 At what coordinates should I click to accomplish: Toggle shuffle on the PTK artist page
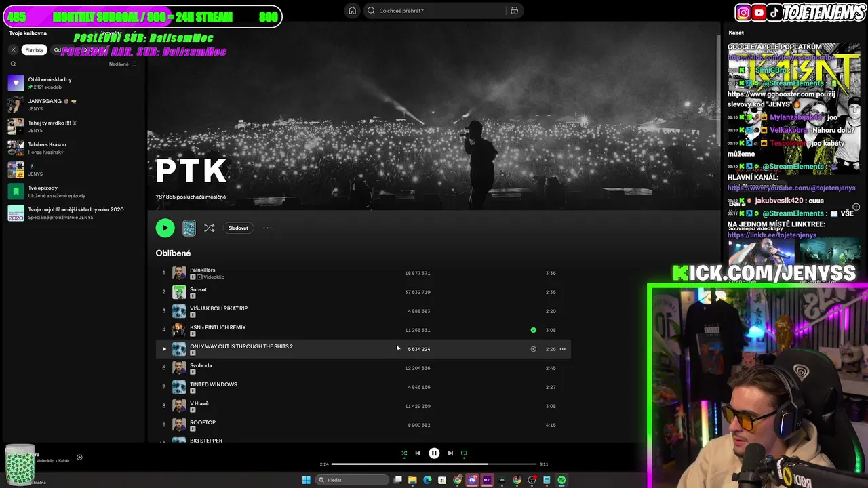click(x=210, y=228)
